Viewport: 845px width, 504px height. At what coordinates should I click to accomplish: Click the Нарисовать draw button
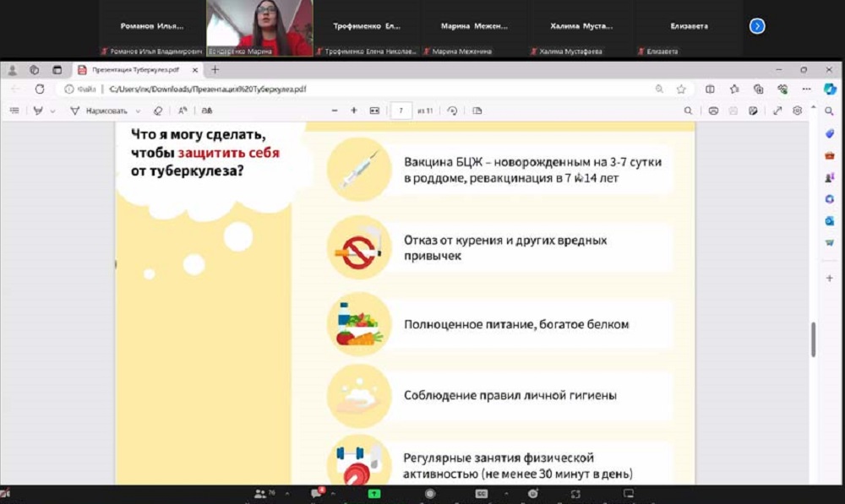click(100, 111)
